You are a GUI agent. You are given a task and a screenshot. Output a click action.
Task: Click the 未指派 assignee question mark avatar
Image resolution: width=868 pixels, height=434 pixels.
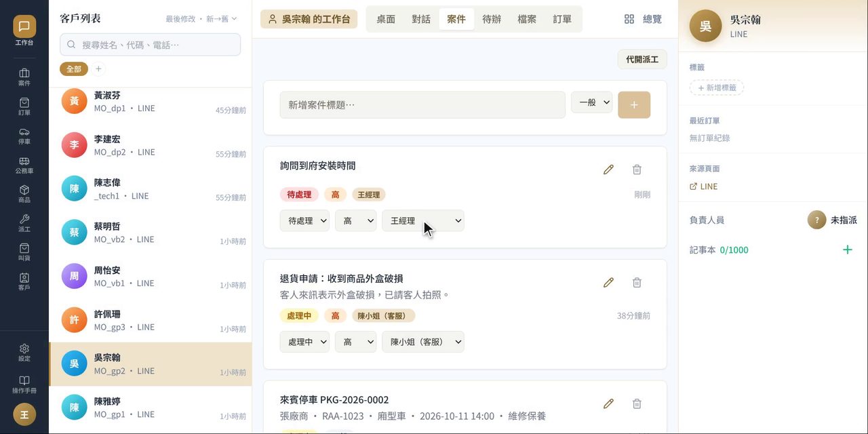click(x=816, y=220)
